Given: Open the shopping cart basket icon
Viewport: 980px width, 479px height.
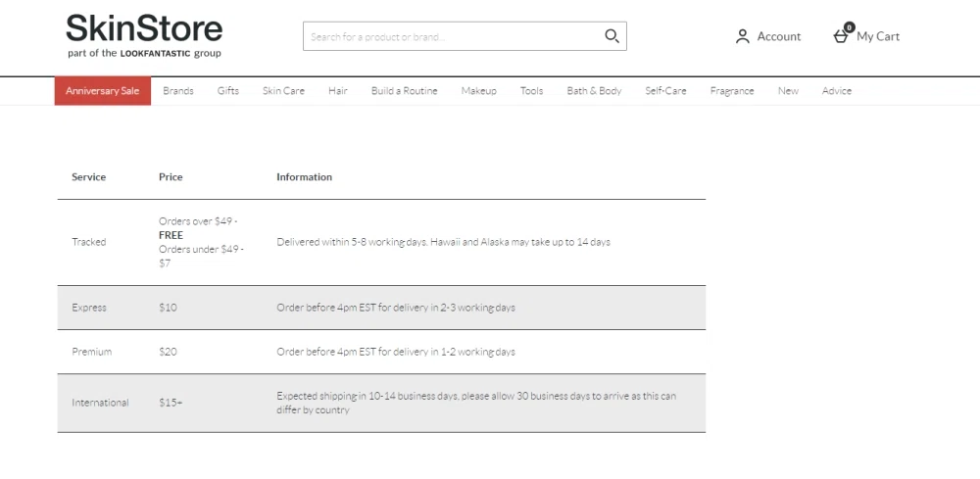Looking at the screenshot, I should [842, 35].
